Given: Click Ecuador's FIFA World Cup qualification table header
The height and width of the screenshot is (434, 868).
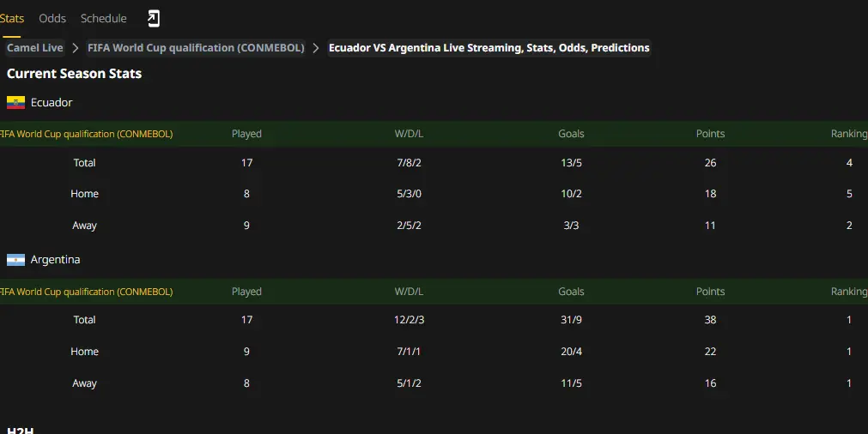Looking at the screenshot, I should click(x=86, y=134).
